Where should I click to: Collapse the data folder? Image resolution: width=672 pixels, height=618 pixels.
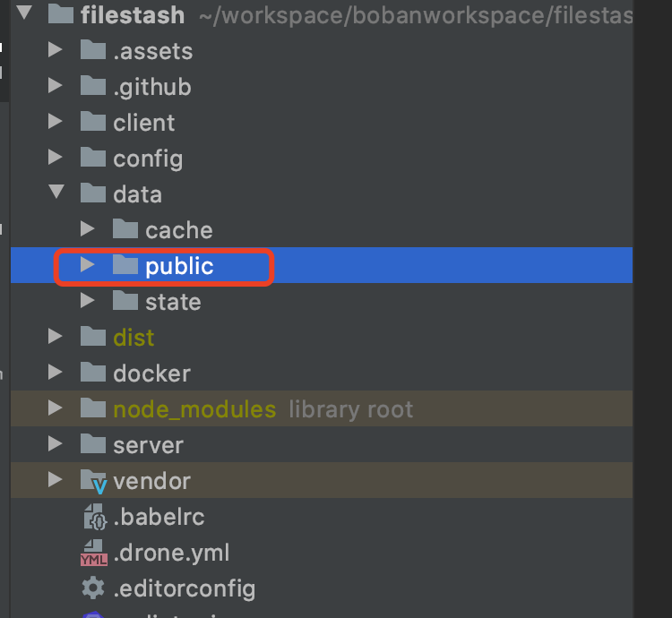[56, 193]
